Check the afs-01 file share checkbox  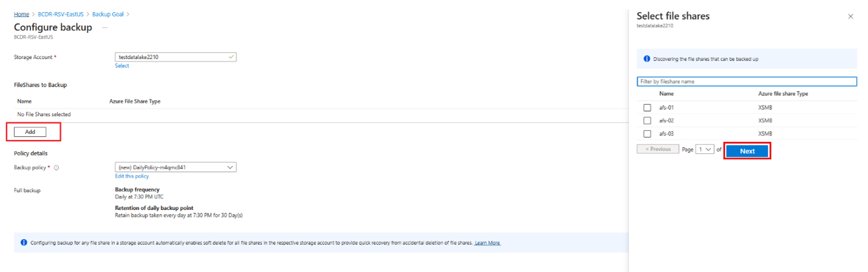[647, 108]
